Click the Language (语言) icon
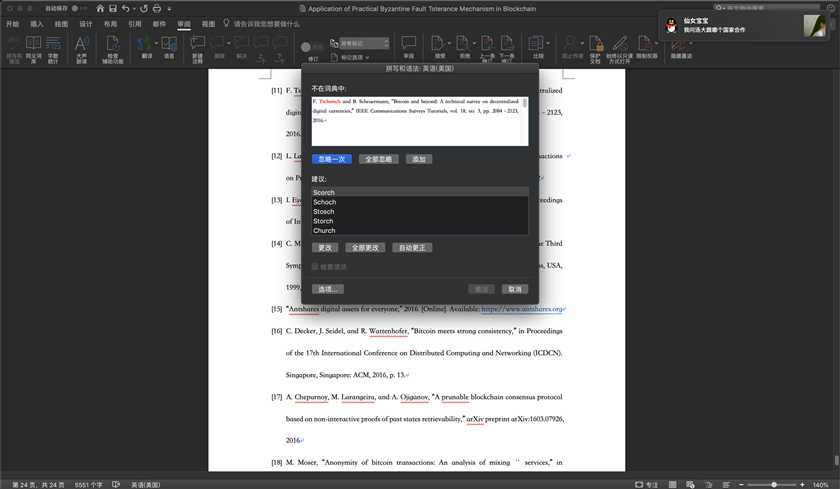Image resolution: width=840 pixels, height=489 pixels. pos(169,47)
